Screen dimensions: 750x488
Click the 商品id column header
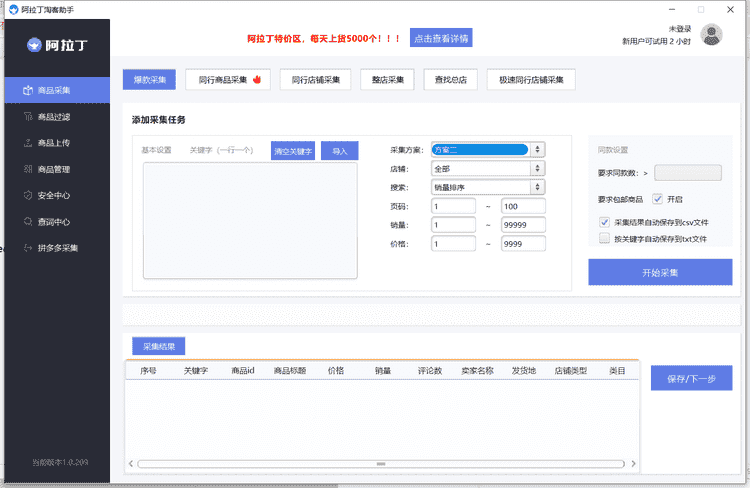point(243,370)
